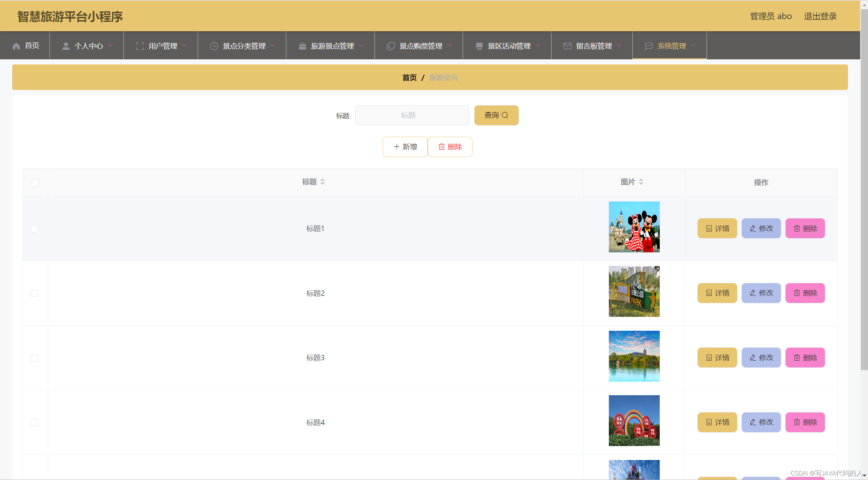Viewport: 868px width, 480px height.
Task: Open the rainbow arch thumbnail in 标题4 row
Action: tap(634, 420)
